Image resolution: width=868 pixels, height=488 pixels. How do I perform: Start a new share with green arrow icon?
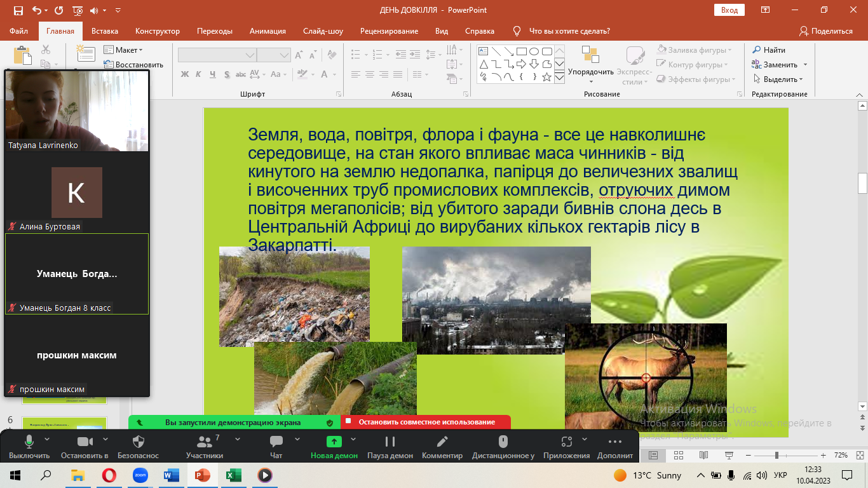(x=334, y=442)
